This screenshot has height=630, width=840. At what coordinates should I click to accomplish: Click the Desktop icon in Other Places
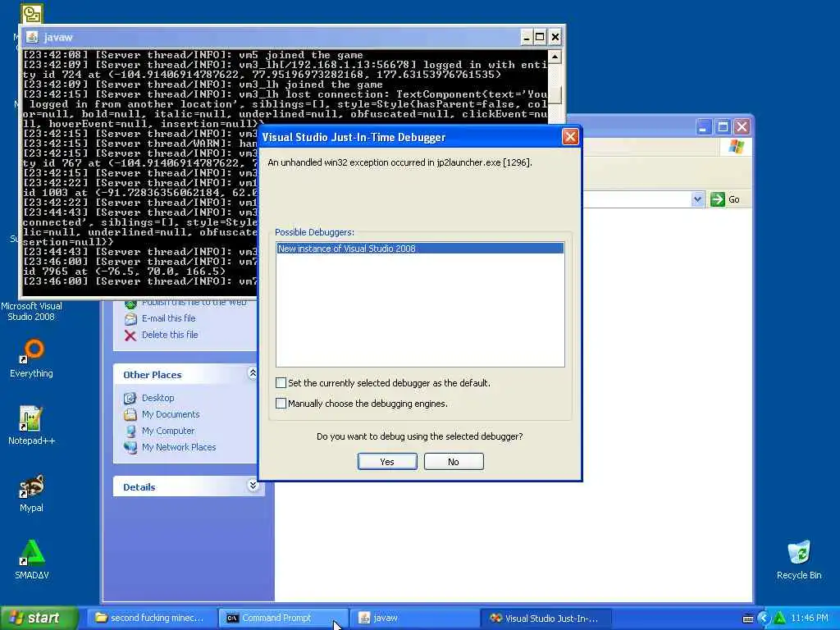(x=130, y=398)
